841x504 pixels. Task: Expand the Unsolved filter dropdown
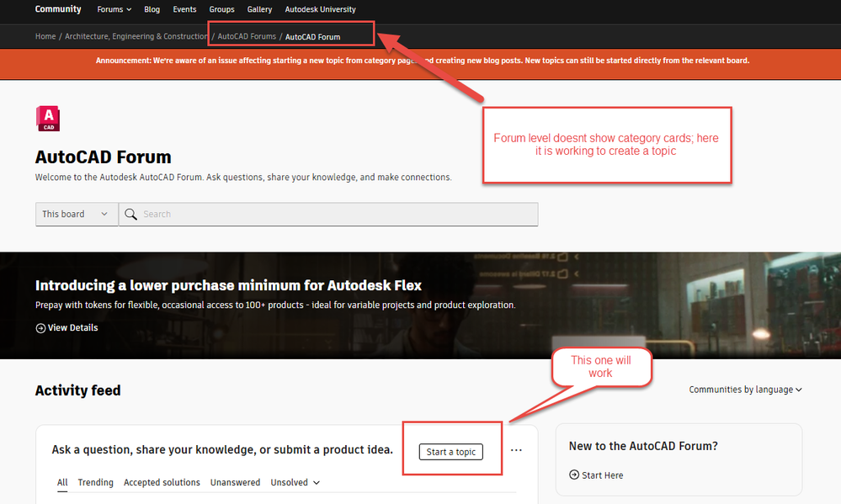pyautogui.click(x=295, y=483)
